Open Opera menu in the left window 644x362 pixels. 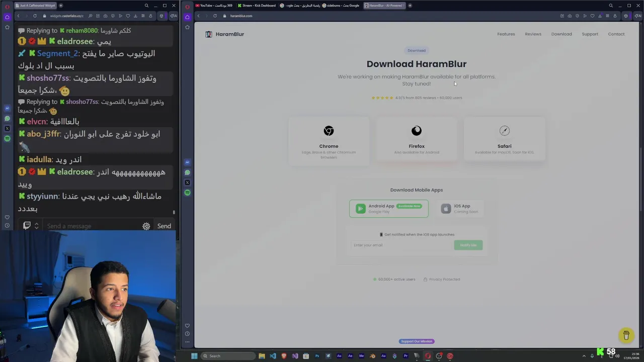tap(7, 6)
